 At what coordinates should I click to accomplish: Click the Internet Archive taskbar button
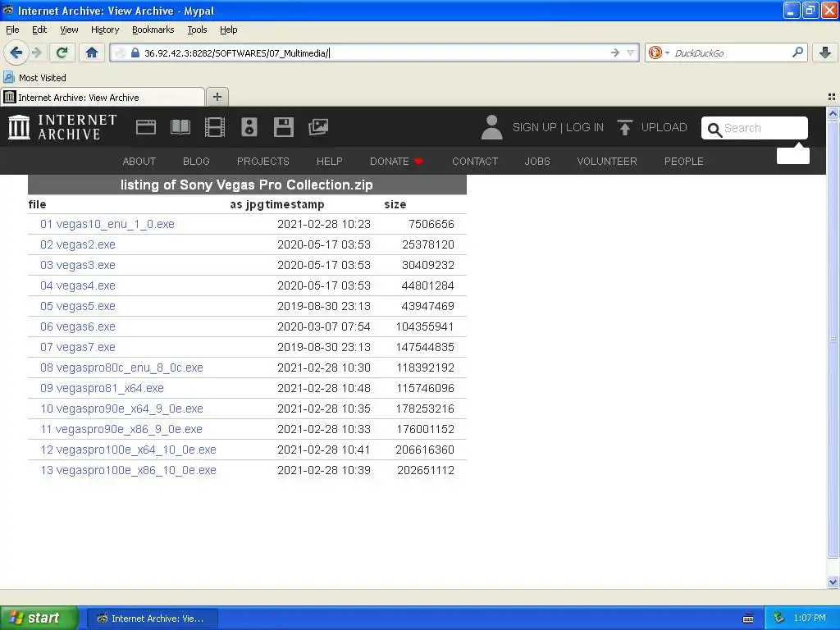pos(152,619)
